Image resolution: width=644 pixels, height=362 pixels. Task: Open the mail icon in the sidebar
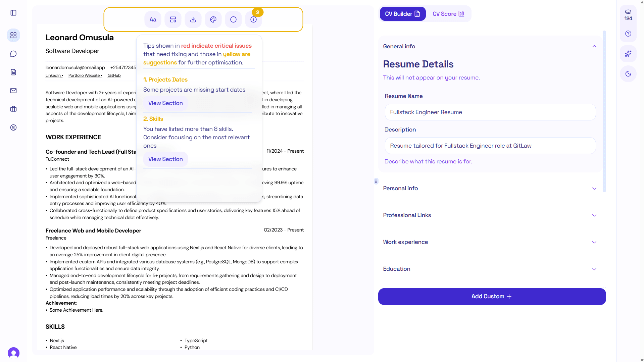pyautogui.click(x=13, y=90)
